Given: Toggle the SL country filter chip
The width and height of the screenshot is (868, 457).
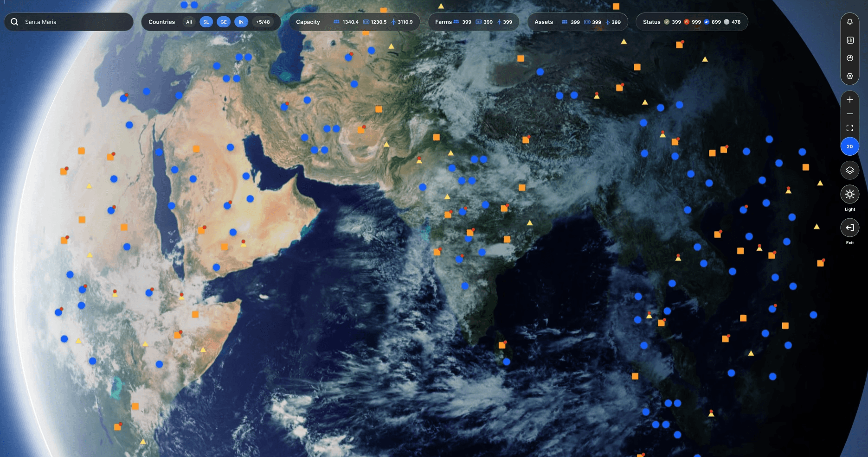Looking at the screenshot, I should (206, 22).
